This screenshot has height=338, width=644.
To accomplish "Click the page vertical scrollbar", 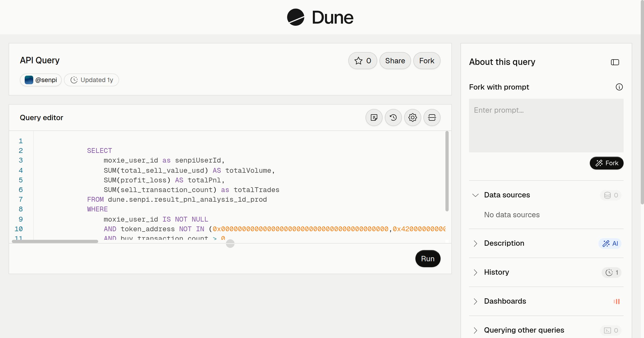I will click(642, 102).
